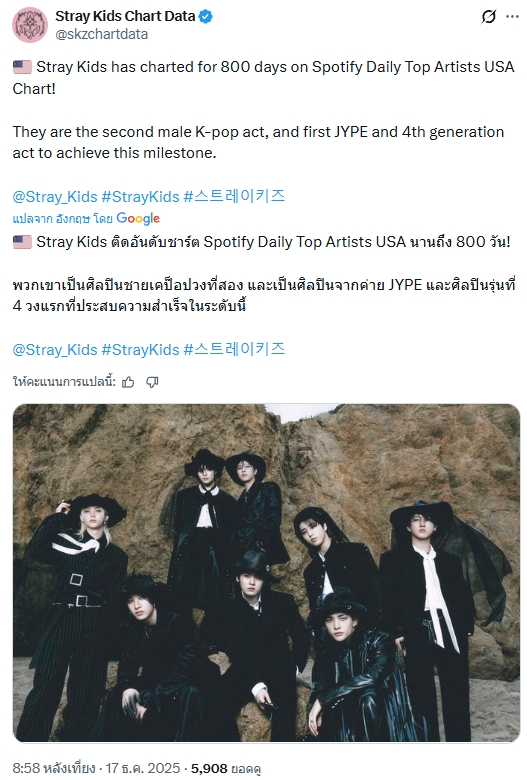Open the @skzchartdata handle link
Screen dimensions: 527x780
pos(102,34)
